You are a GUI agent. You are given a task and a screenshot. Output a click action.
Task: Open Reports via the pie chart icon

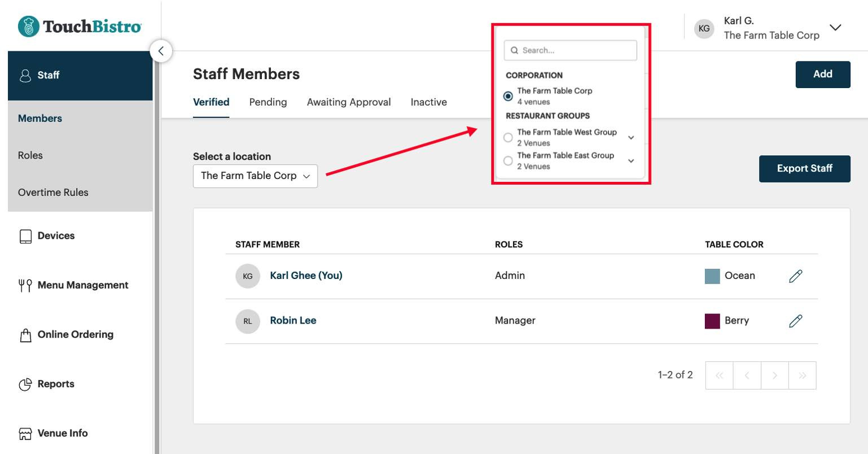25,385
